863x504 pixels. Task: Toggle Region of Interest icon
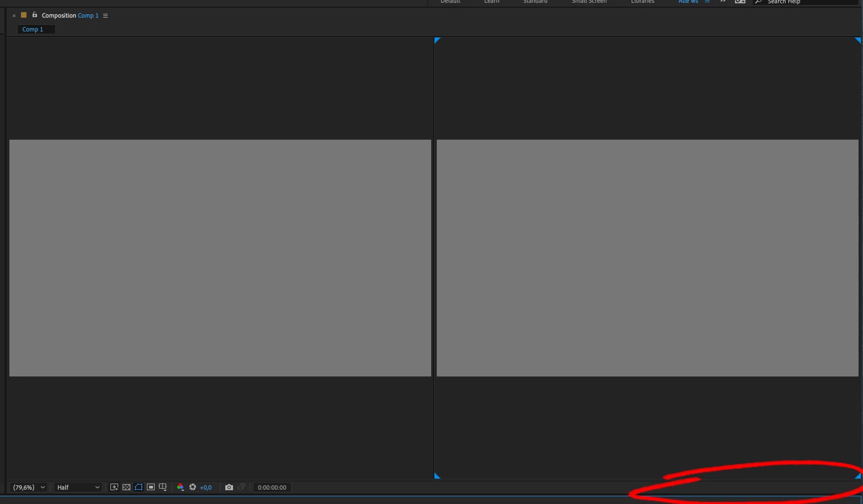pos(151,487)
